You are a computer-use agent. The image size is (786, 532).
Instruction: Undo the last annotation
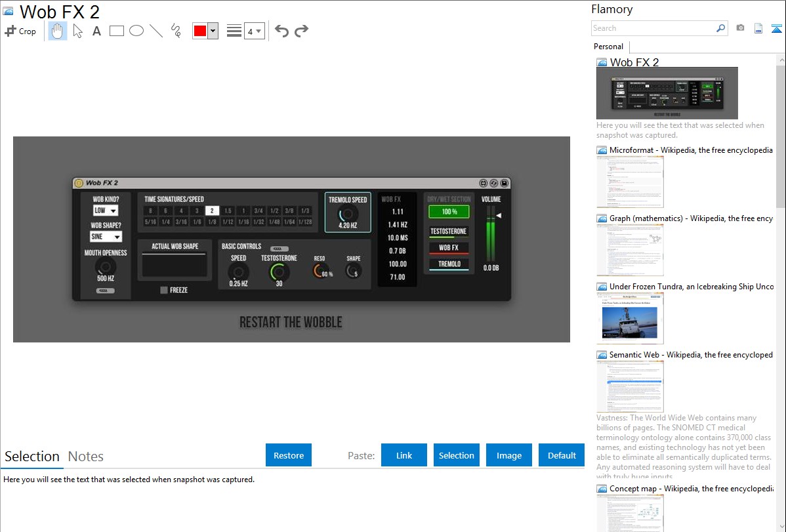(x=281, y=31)
